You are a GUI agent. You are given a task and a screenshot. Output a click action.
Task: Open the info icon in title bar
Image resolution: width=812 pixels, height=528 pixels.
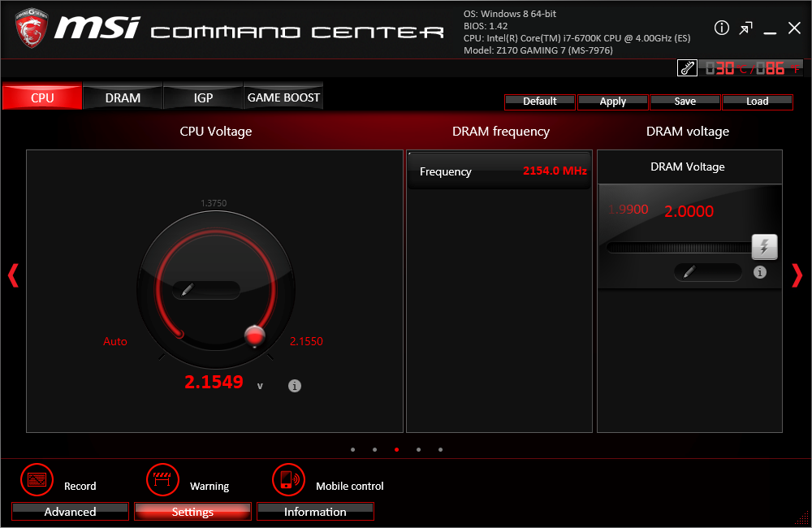pos(721,28)
